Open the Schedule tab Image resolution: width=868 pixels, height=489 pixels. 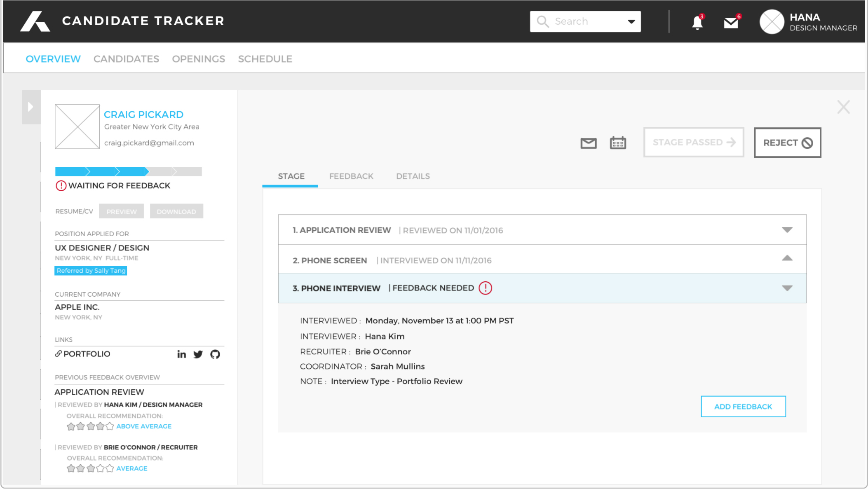click(x=265, y=59)
